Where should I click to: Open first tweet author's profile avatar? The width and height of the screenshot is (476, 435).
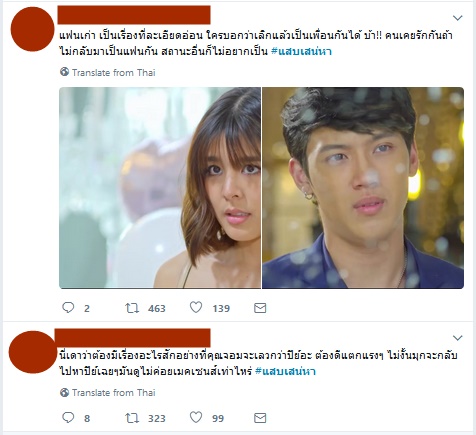coord(32,29)
